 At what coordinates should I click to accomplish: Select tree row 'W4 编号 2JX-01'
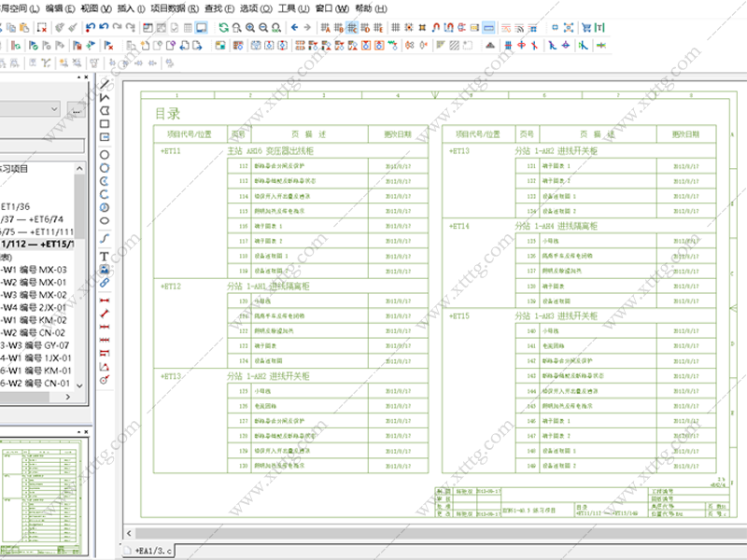(34, 307)
